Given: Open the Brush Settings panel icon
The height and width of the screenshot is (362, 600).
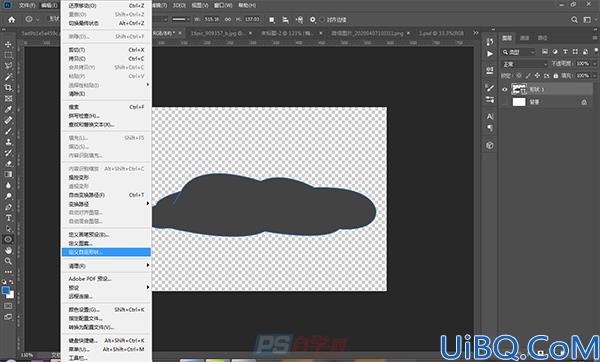Looking at the screenshot, I should tap(490, 88).
